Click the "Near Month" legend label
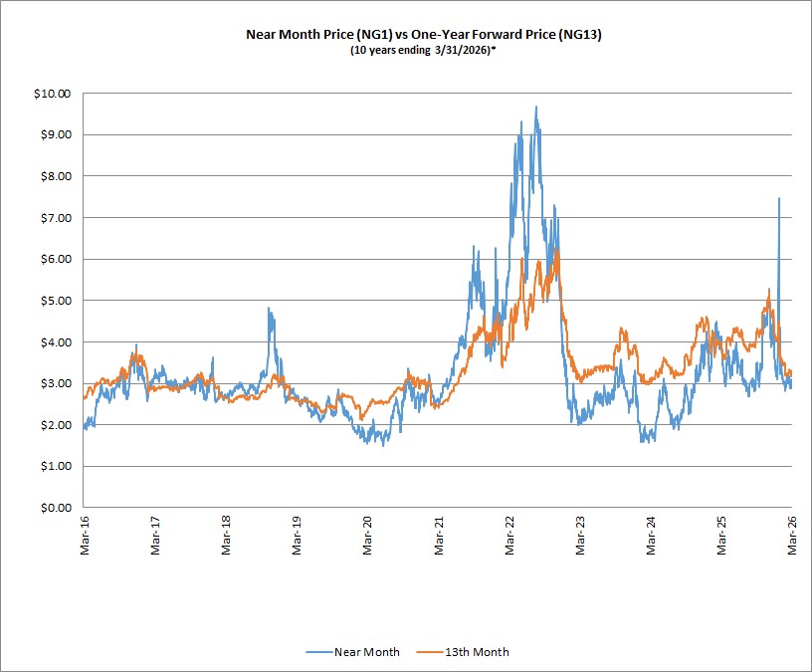This screenshot has height=672, width=812. [x=366, y=652]
